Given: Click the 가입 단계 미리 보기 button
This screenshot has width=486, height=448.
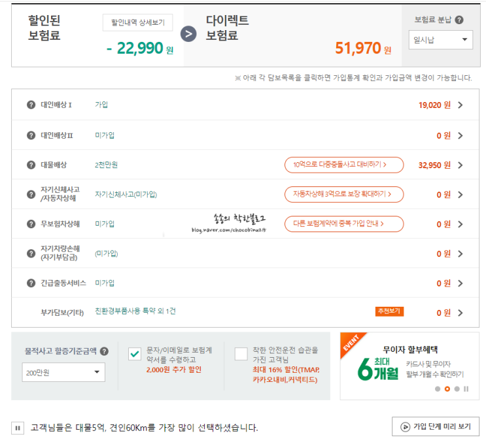Looking at the screenshot, I should [x=436, y=426].
